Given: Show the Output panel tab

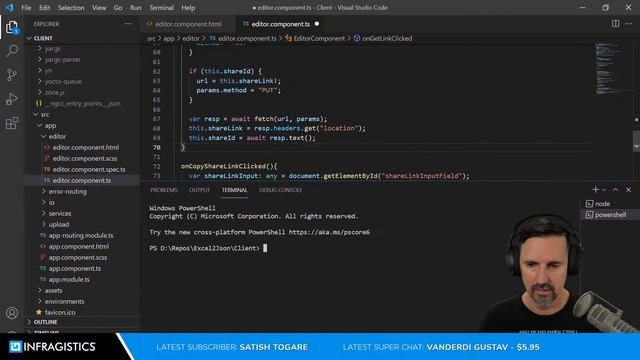Looking at the screenshot, I should tap(199, 190).
